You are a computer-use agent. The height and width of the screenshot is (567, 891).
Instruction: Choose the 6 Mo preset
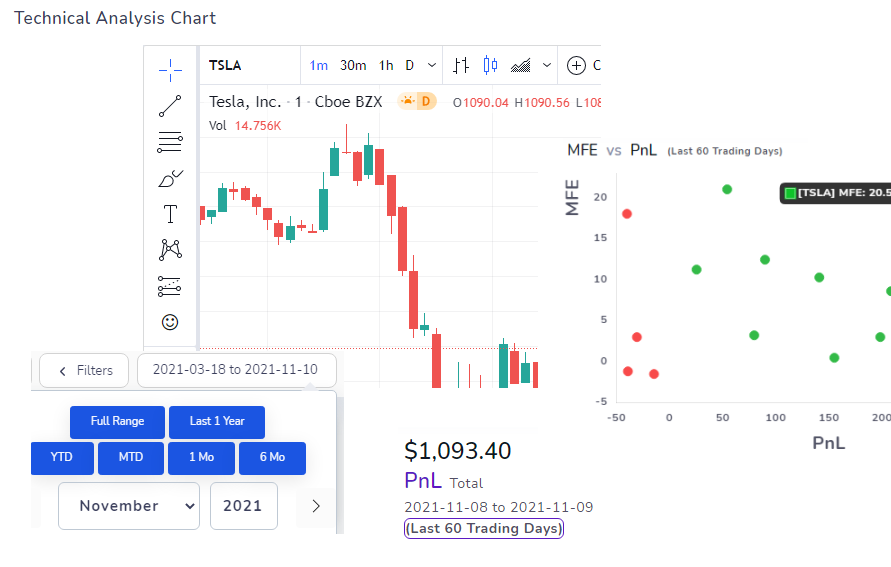[x=272, y=458]
